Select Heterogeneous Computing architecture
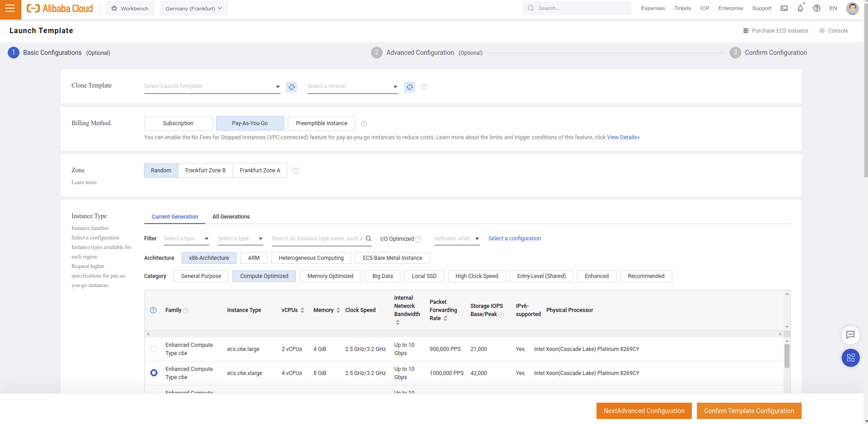Image resolution: width=868 pixels, height=424 pixels. [311, 258]
